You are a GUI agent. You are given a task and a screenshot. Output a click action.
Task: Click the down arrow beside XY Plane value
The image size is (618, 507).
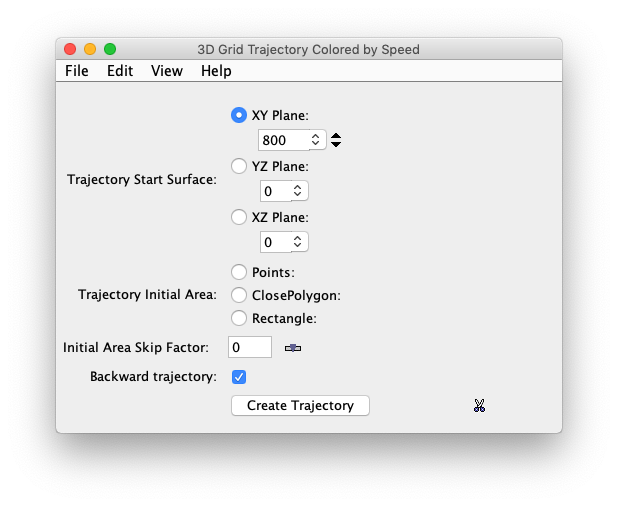336,145
